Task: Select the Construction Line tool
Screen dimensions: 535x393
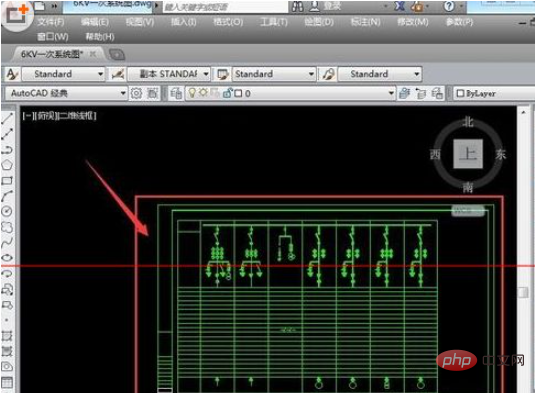Action: pyautogui.click(x=7, y=134)
